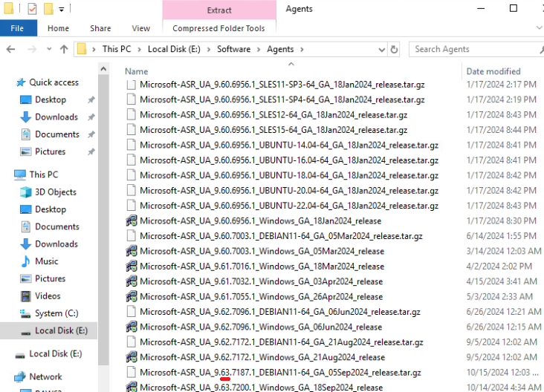Screen dimensions: 544x392
Task: Click This PC in the address breadcrumb
Action: (117, 49)
